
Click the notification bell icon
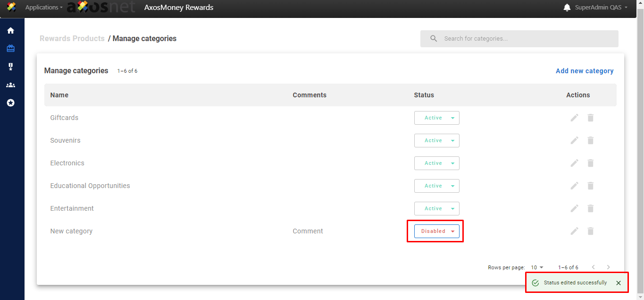coord(567,8)
